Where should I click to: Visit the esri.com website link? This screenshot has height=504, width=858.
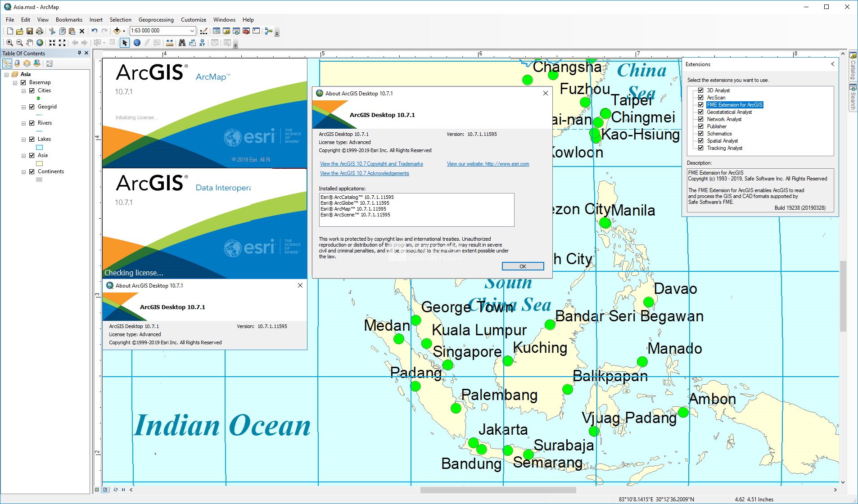(488, 164)
